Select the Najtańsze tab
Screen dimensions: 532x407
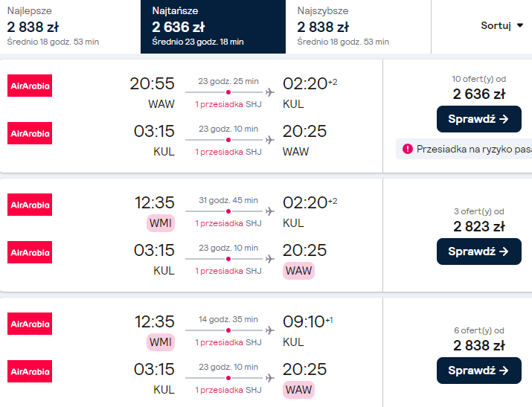(x=213, y=27)
